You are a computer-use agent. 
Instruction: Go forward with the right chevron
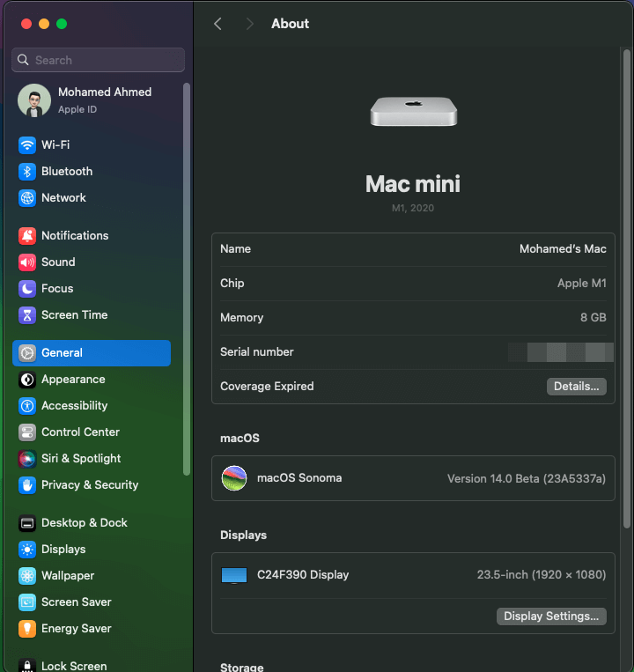(x=250, y=24)
